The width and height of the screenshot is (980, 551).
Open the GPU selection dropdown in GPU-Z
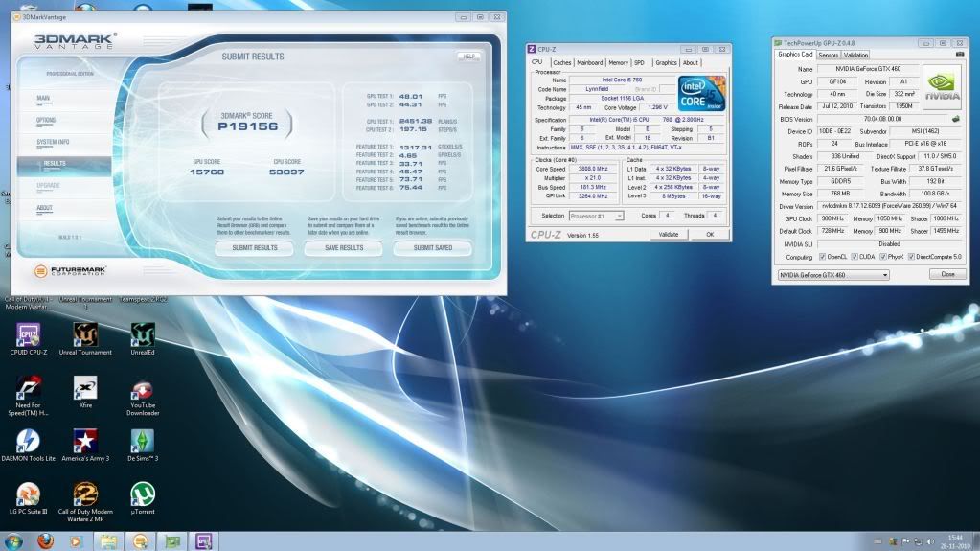point(833,275)
